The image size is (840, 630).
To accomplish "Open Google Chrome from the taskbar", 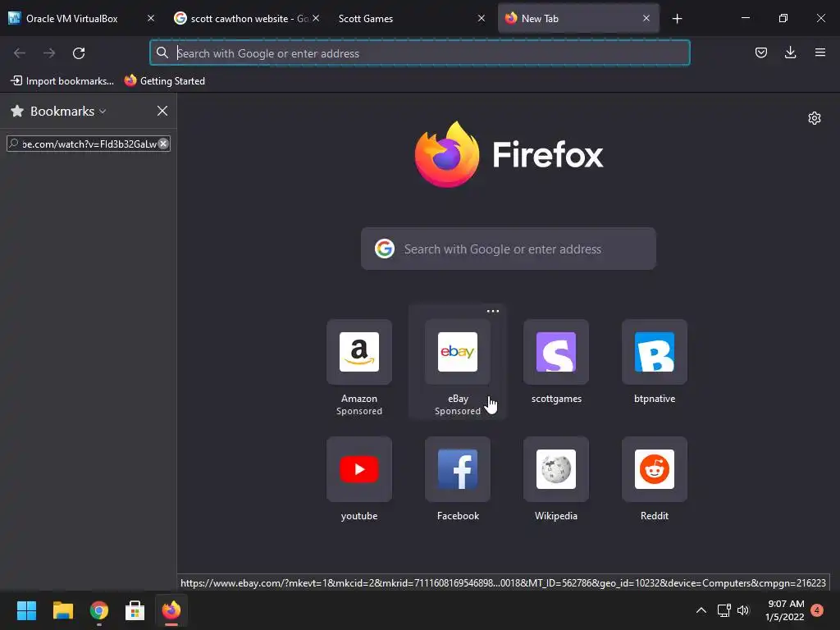I will pyautogui.click(x=99, y=610).
